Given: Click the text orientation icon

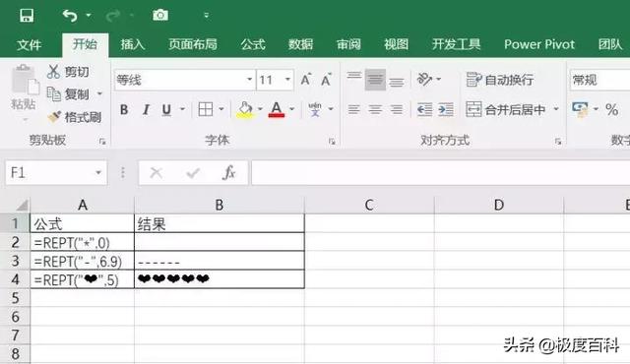Looking at the screenshot, I should (x=424, y=79).
